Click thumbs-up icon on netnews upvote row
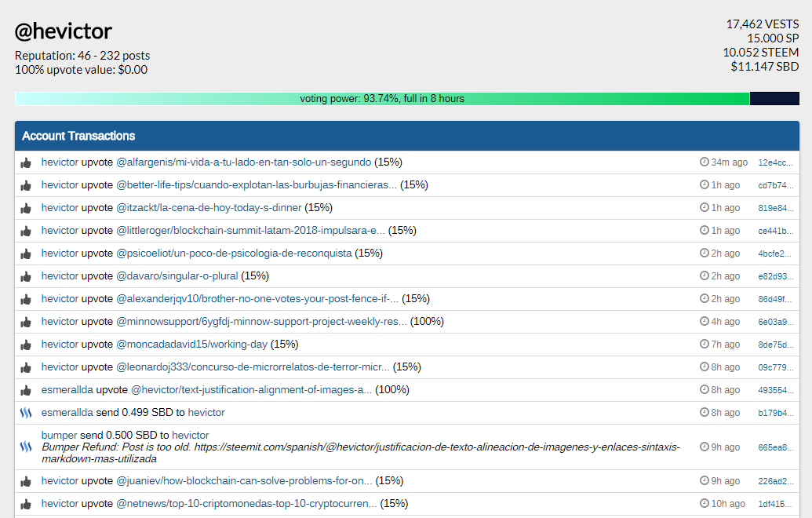Image resolution: width=812 pixels, height=518 pixels. [x=26, y=505]
